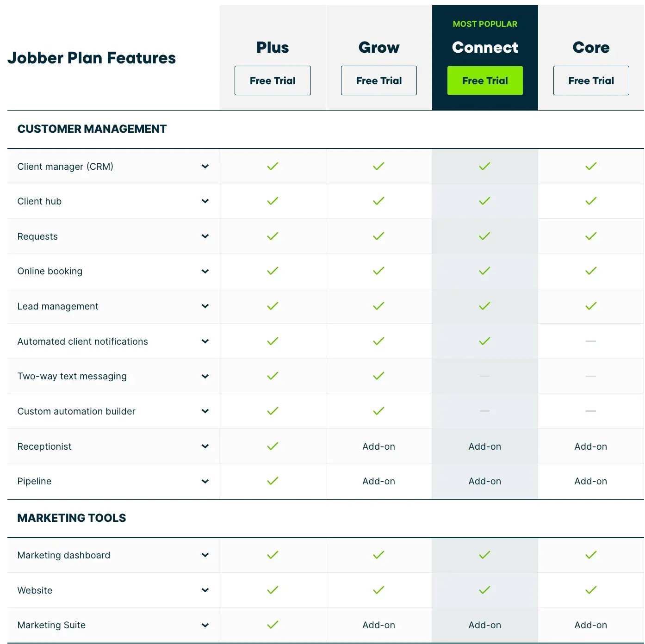Click Connect Add-on for Pipeline
645x644 pixels.
coord(484,481)
